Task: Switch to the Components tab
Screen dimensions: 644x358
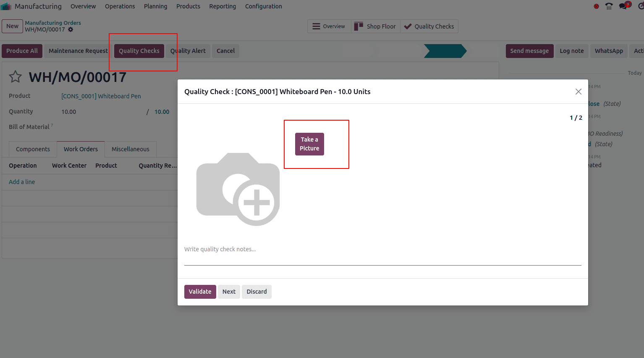Action: pos(32,149)
